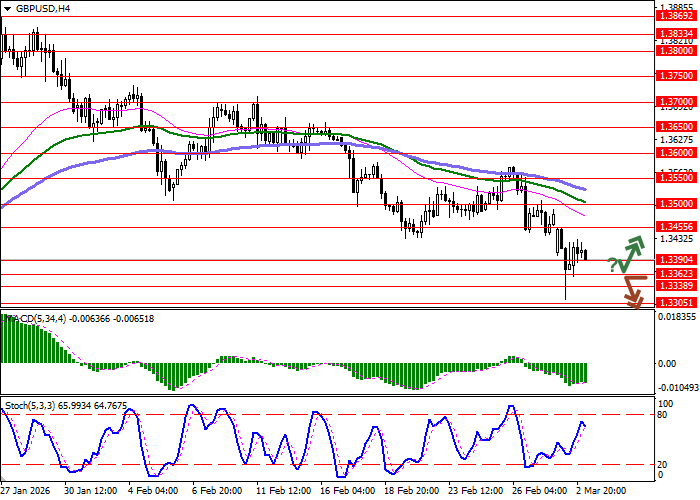Click the 1.35000 price level label
700x500 pixels.
click(x=675, y=203)
